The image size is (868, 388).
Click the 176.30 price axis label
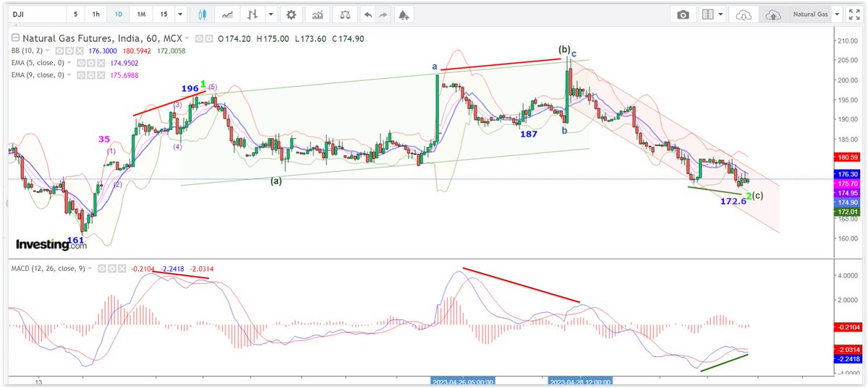point(847,174)
